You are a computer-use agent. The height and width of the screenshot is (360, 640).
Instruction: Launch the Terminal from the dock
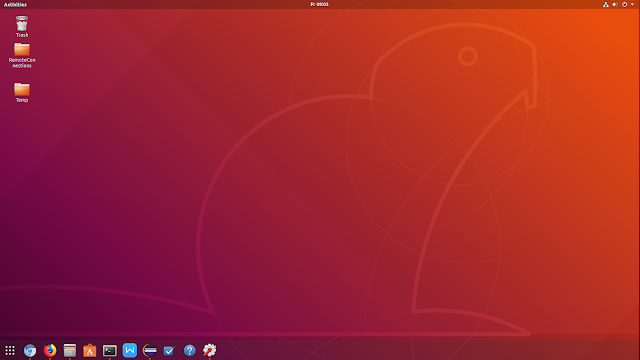(109, 350)
